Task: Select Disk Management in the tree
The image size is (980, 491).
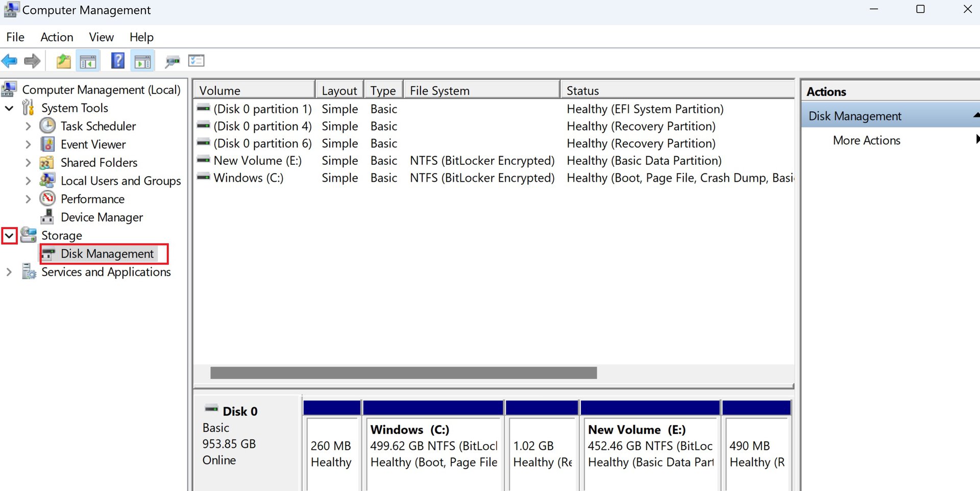Action: point(107,254)
